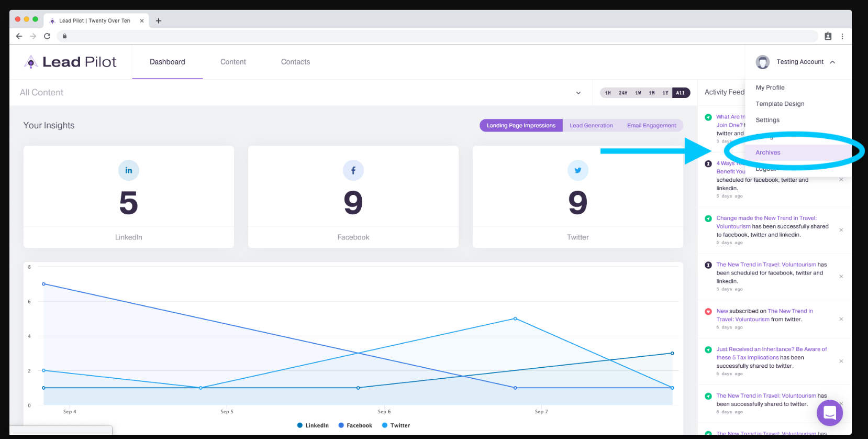Image resolution: width=868 pixels, height=439 pixels.
Task: Toggle the Twitter series in chart legend
Action: (396, 425)
